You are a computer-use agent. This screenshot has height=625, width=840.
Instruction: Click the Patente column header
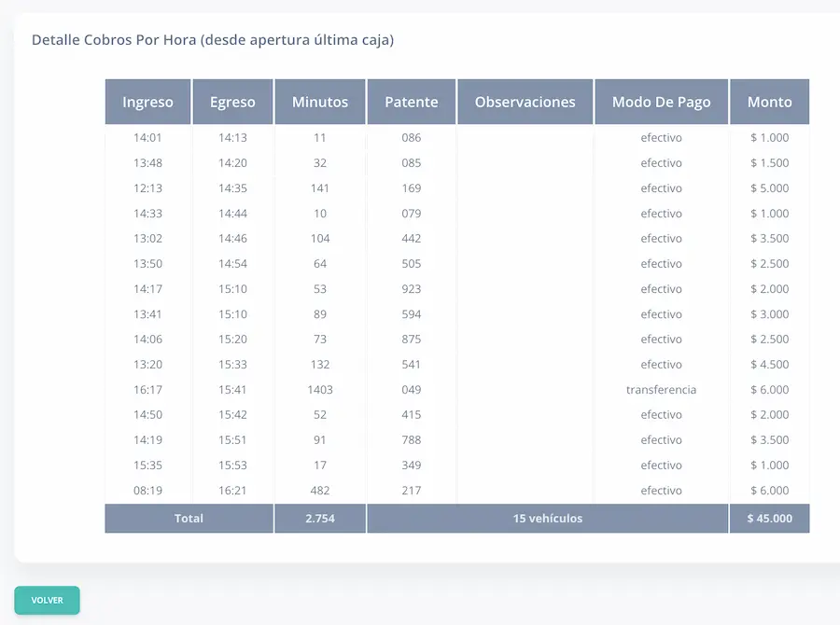pyautogui.click(x=411, y=102)
